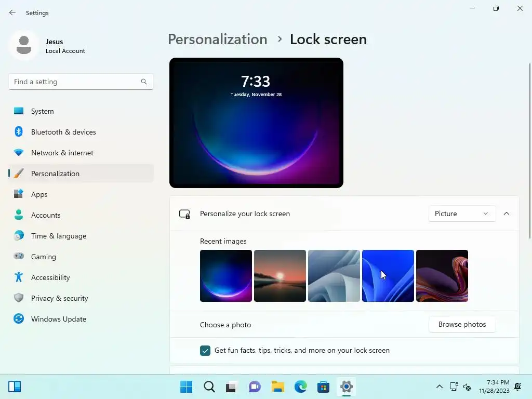Select the bright blue bloom recent image
The height and width of the screenshot is (399, 532).
[388, 276]
